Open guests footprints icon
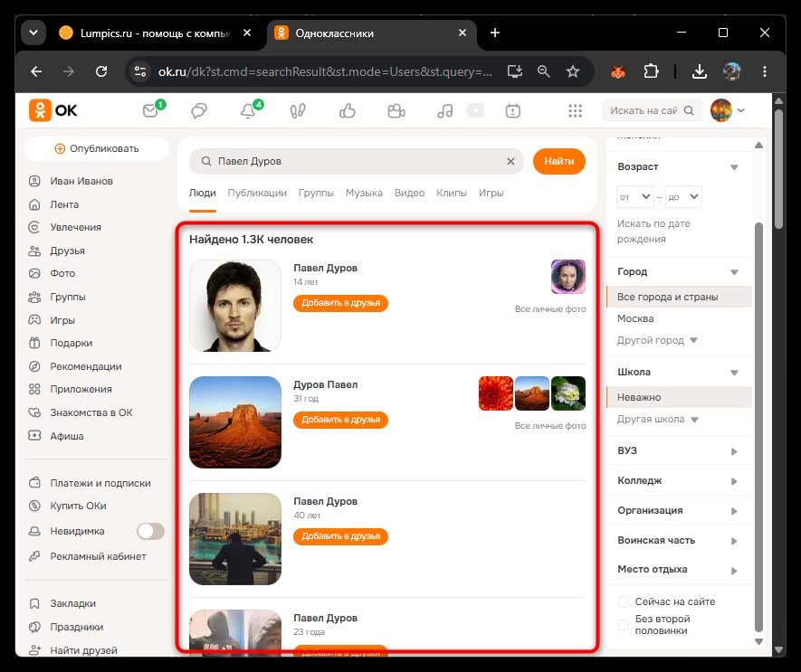Image resolution: width=801 pixels, height=672 pixels. click(298, 111)
